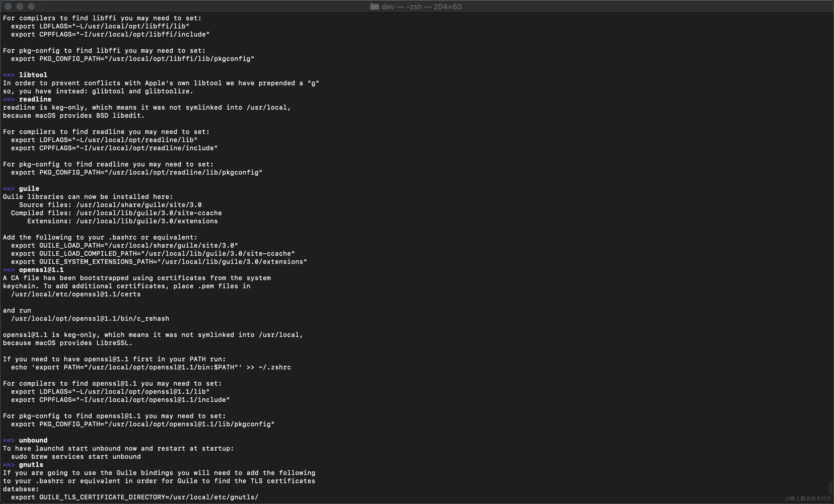Click the 'Source files:' path line
834x504 pixels.
(110, 205)
